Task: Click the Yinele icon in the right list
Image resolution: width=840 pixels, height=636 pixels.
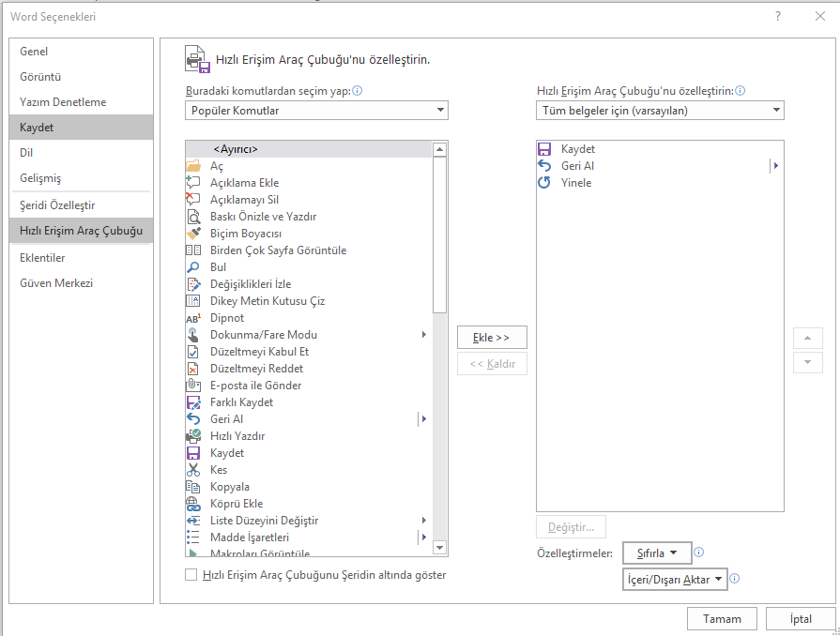Action: (544, 183)
